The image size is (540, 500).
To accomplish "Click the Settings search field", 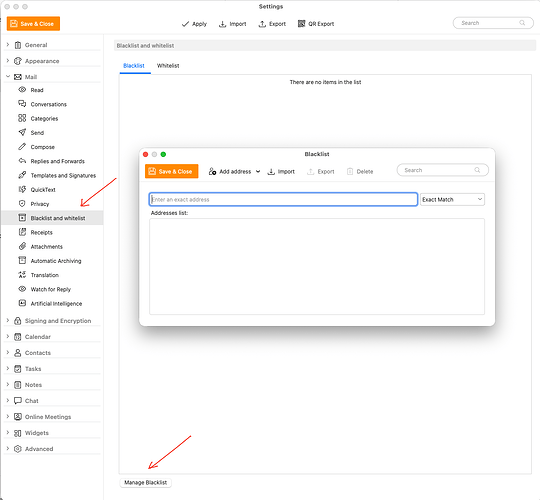I will click(x=493, y=23).
